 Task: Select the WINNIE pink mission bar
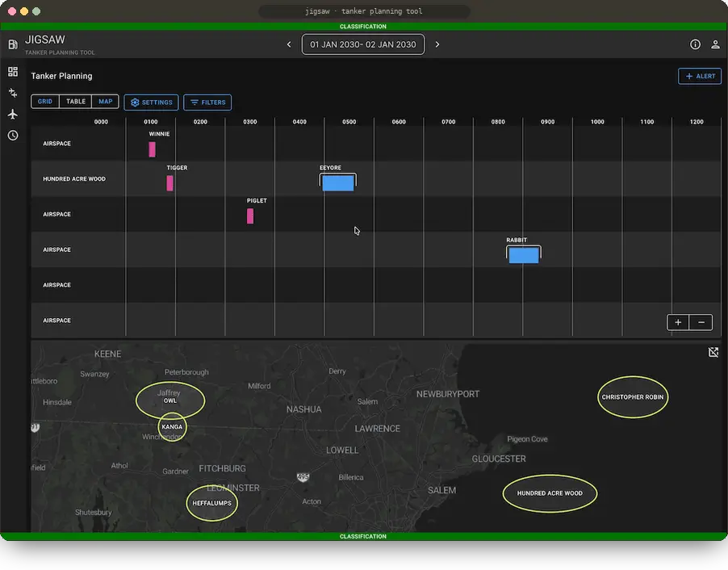click(x=153, y=149)
